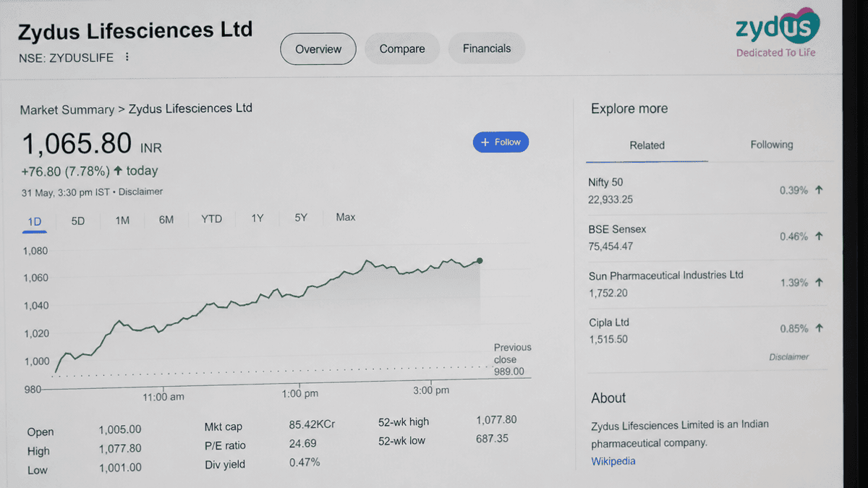Open the three-dot menu beside NSE: ZYDUSLIFE

(127, 57)
